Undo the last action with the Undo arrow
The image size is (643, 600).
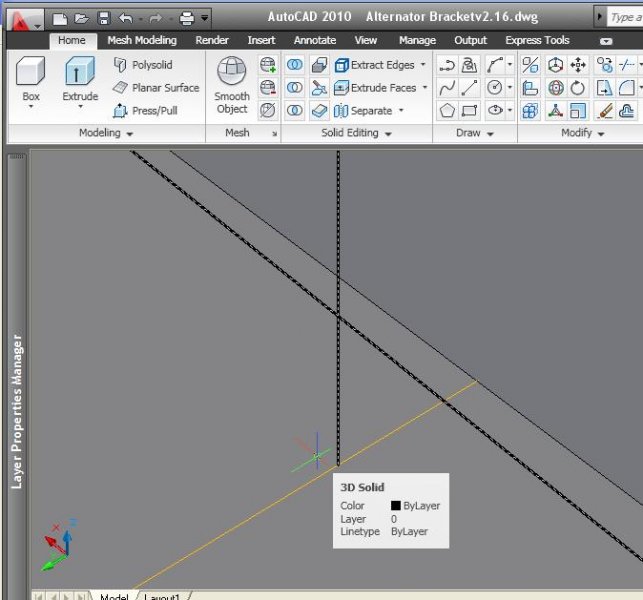[125, 18]
